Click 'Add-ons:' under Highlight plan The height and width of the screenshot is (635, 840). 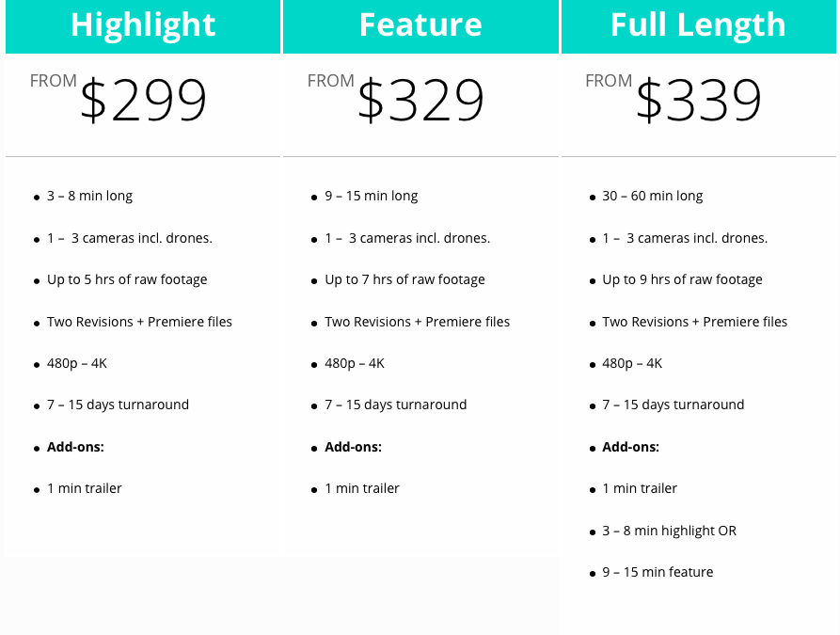coord(75,447)
